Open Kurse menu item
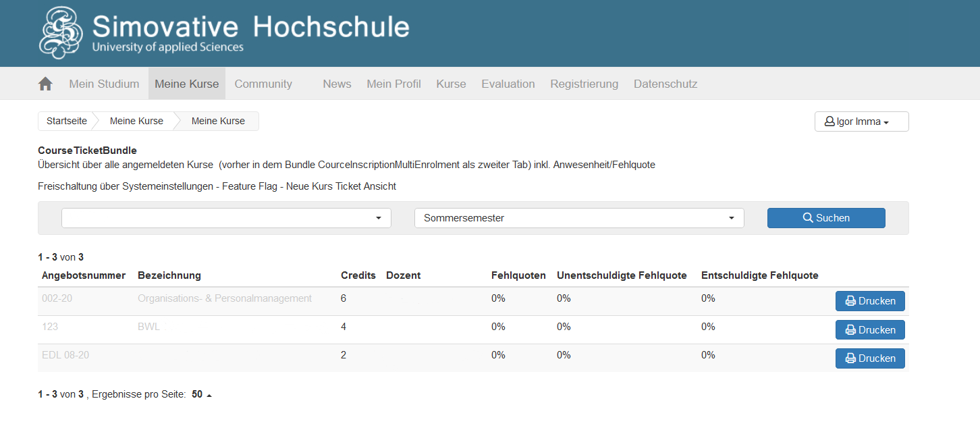The image size is (980, 430). (451, 84)
